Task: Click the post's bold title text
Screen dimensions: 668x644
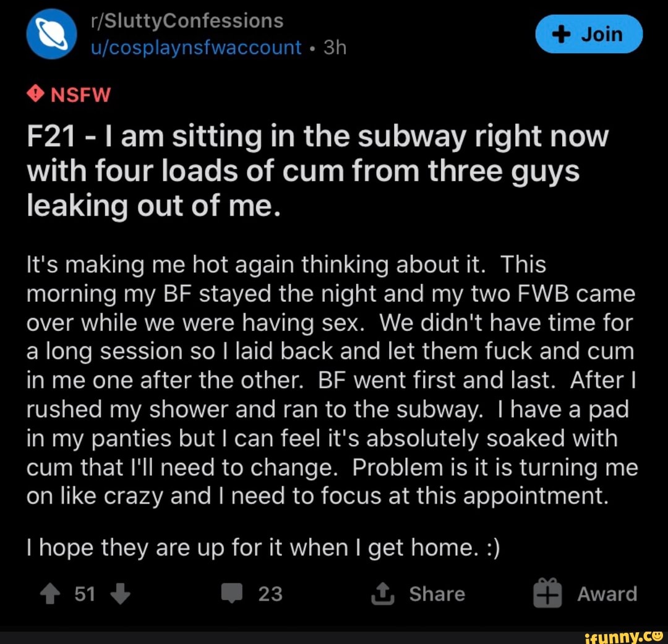Action: (x=303, y=170)
